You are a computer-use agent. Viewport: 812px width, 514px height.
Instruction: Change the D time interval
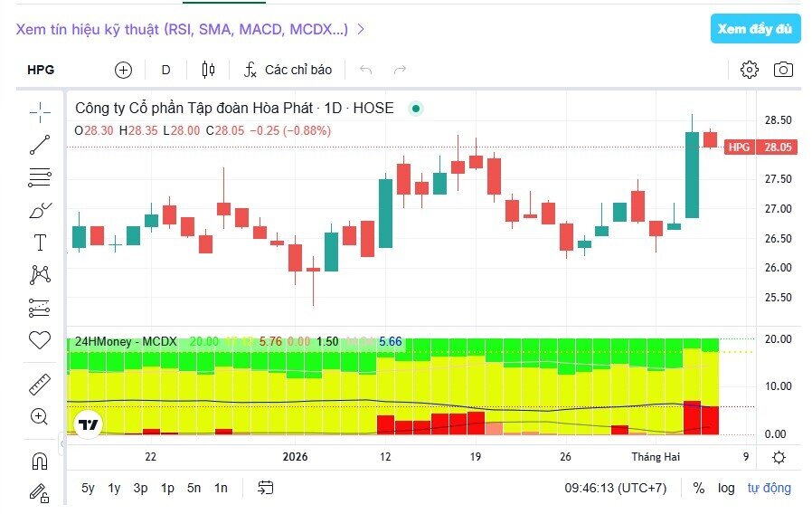coord(166,70)
